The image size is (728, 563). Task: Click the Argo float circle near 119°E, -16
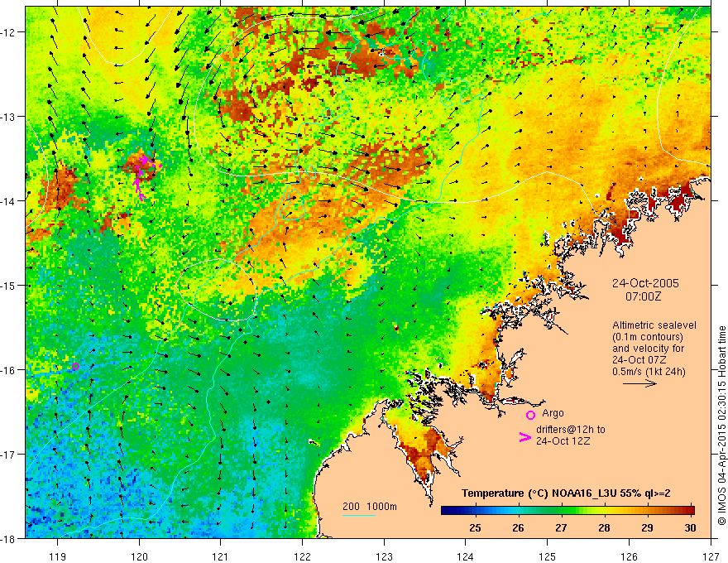click(x=75, y=367)
